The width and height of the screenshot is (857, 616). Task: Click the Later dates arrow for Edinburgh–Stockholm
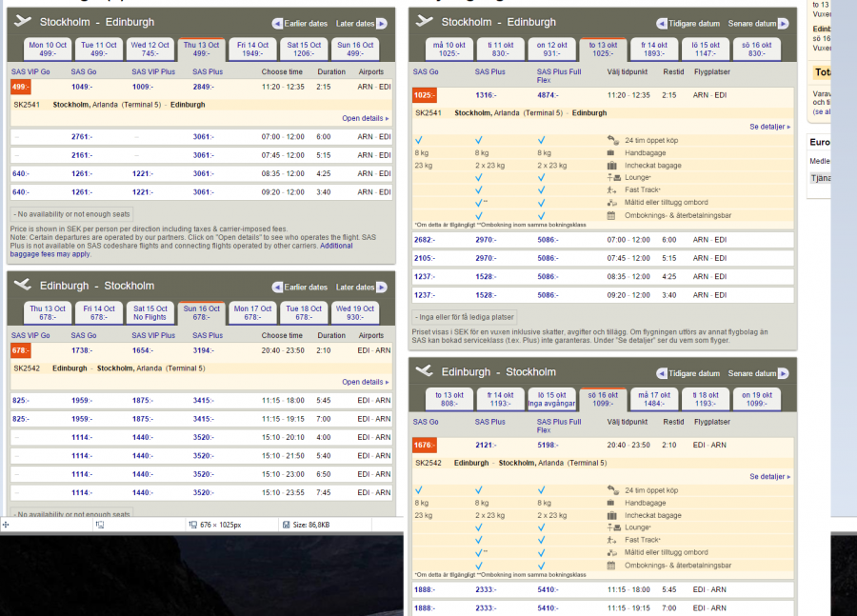point(381,287)
